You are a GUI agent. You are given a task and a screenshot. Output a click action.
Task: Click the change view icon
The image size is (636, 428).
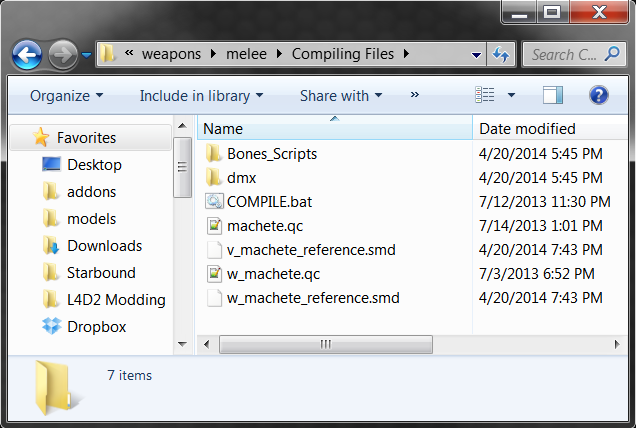[486, 95]
